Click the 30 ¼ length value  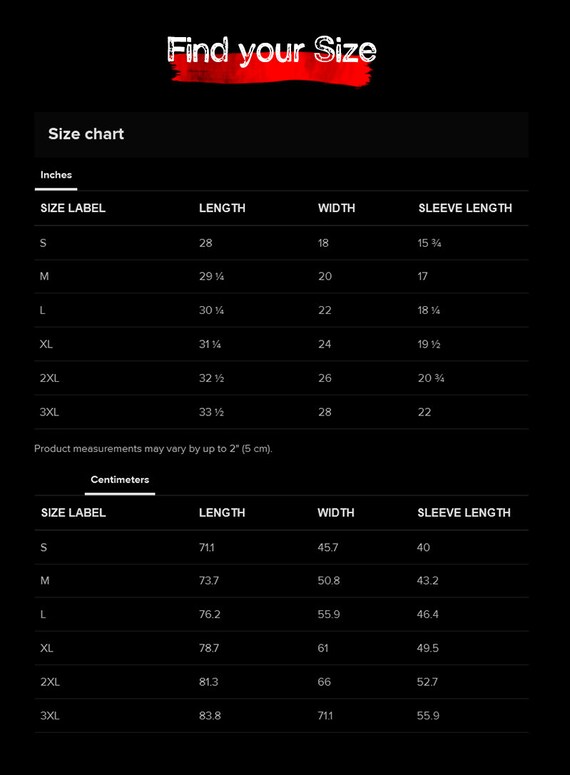pyautogui.click(x=212, y=310)
